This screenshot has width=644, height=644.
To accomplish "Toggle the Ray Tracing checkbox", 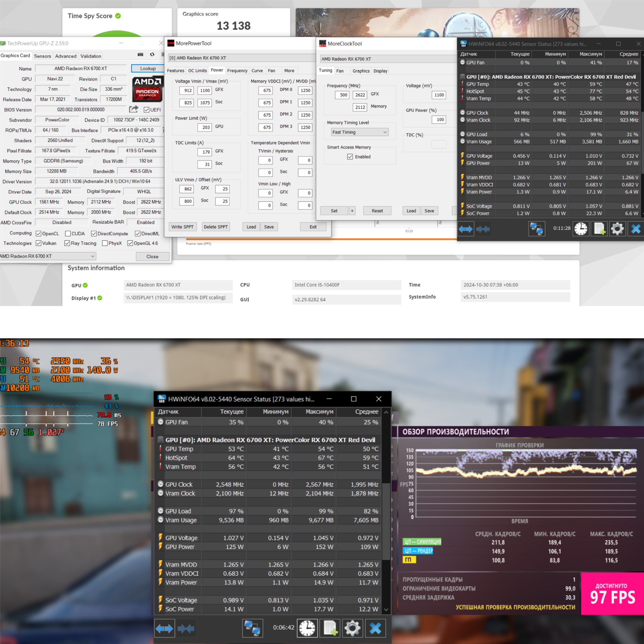I will pyautogui.click(x=67, y=243).
